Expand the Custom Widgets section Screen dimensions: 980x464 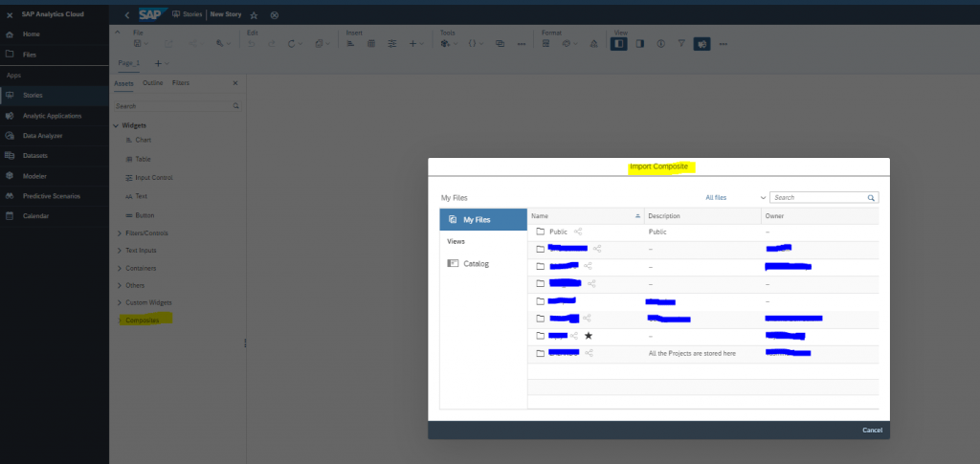120,302
